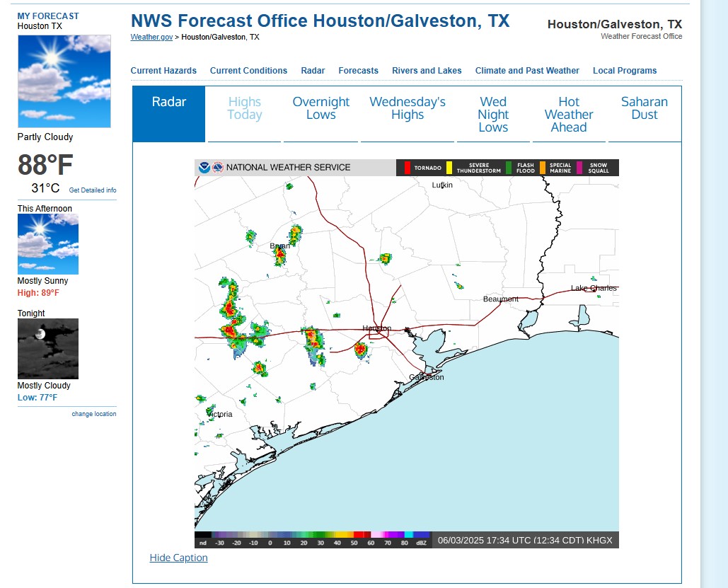Click the NOAA logo on radar map
The height and width of the screenshot is (588, 728).
(204, 168)
